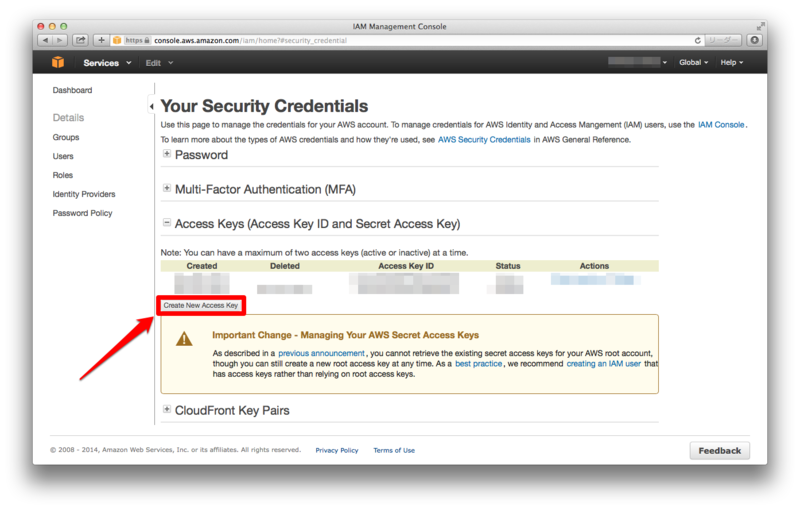This screenshot has height=510, width=800.
Task: Select Users in the sidebar
Action: click(x=63, y=156)
